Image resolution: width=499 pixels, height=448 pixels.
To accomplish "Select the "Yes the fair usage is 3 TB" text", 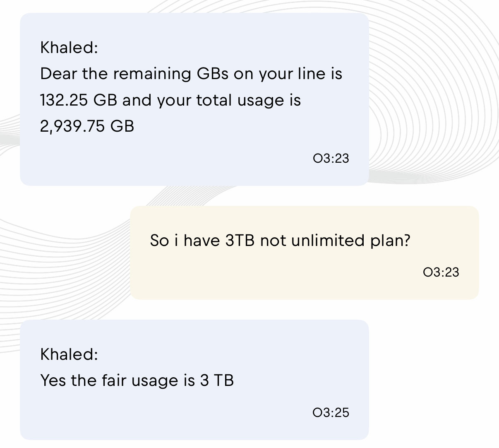I will click(x=137, y=381).
